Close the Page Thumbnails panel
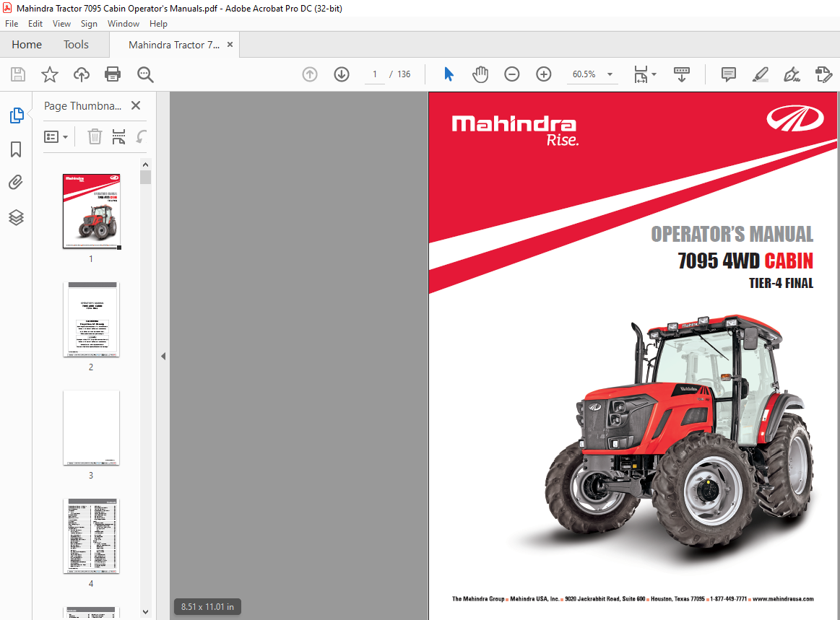The height and width of the screenshot is (620, 840). (x=136, y=105)
